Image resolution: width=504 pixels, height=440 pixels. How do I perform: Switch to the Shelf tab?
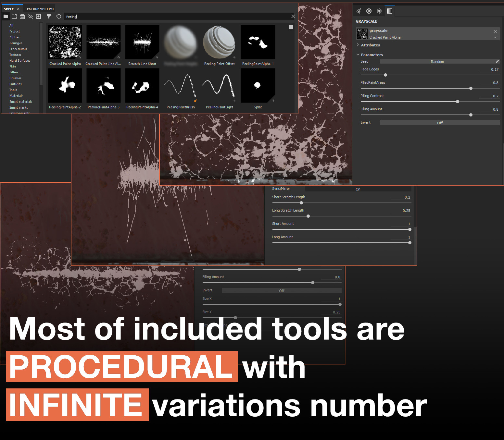click(9, 9)
